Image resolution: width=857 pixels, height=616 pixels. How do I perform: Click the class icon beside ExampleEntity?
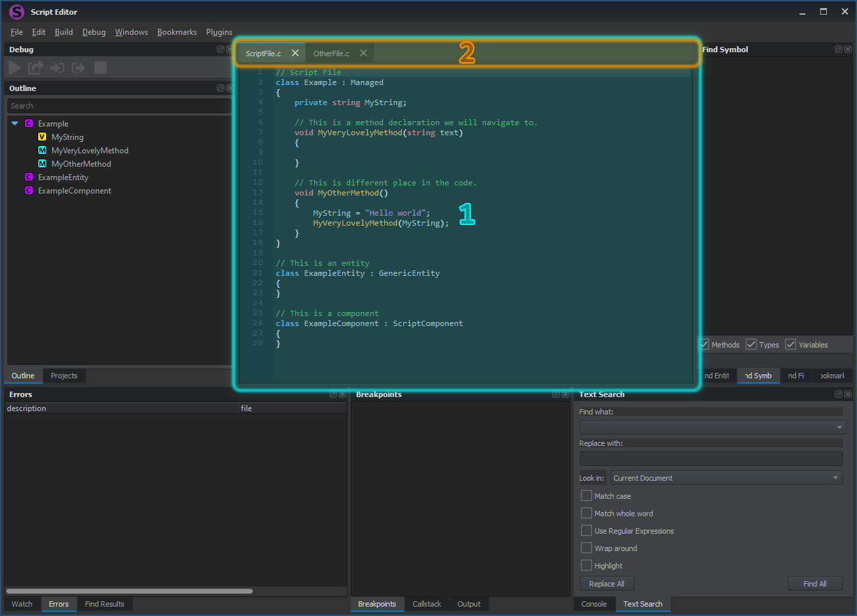(x=28, y=177)
